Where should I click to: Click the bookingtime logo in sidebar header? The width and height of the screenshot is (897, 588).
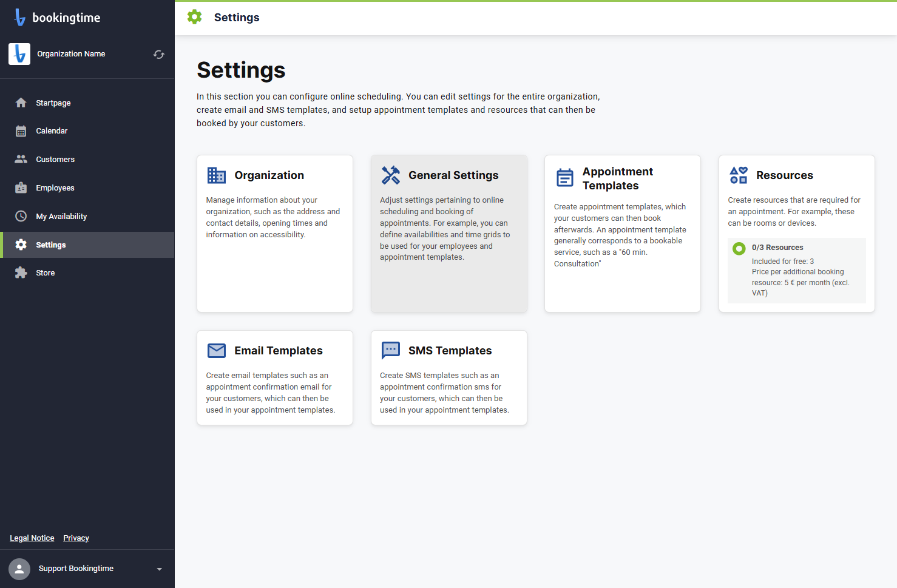[57, 18]
